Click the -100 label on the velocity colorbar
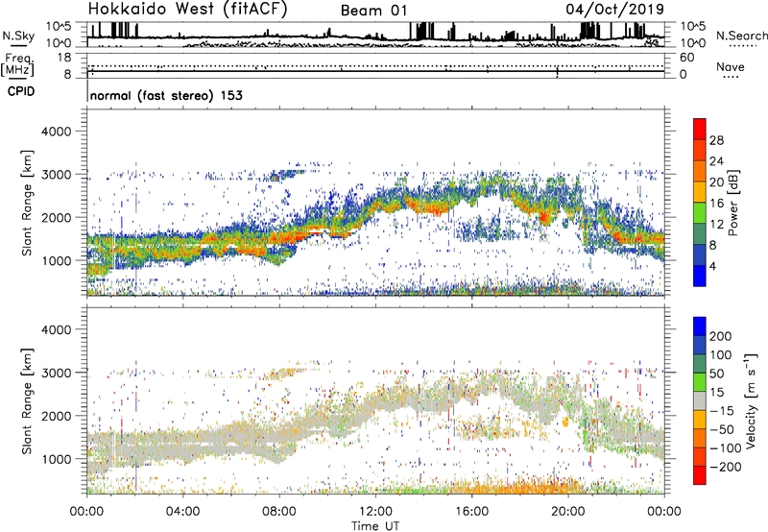This screenshot has width=768, height=532. (725, 447)
